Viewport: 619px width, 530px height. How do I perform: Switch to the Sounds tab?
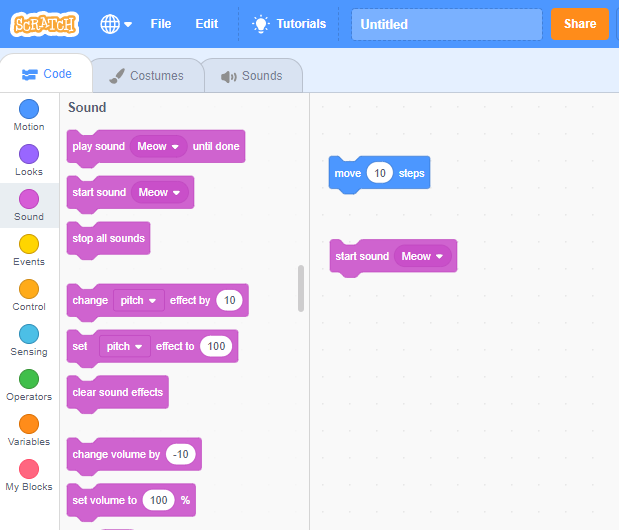click(252, 76)
